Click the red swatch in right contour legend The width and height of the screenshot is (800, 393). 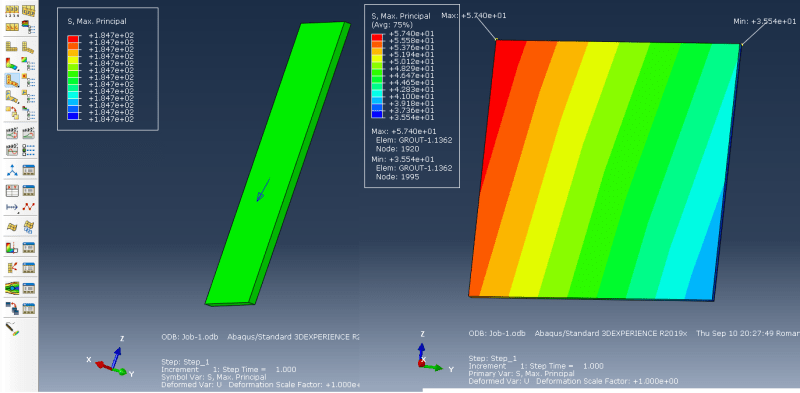(377, 37)
